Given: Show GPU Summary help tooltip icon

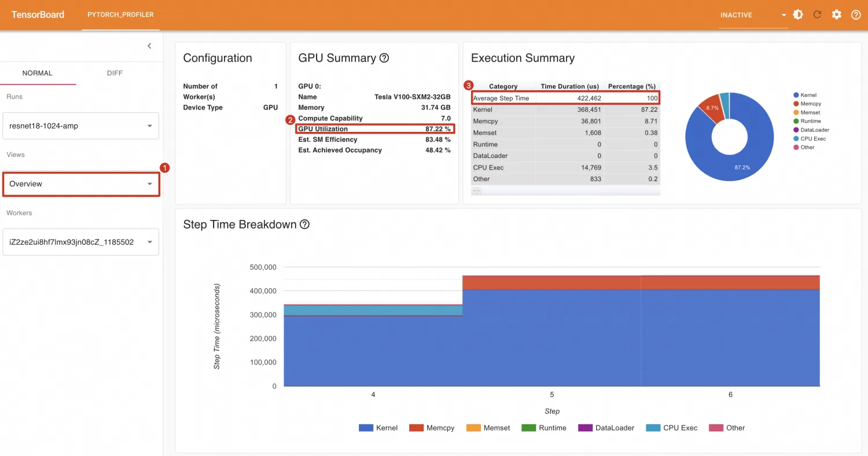Looking at the screenshot, I should (x=384, y=58).
